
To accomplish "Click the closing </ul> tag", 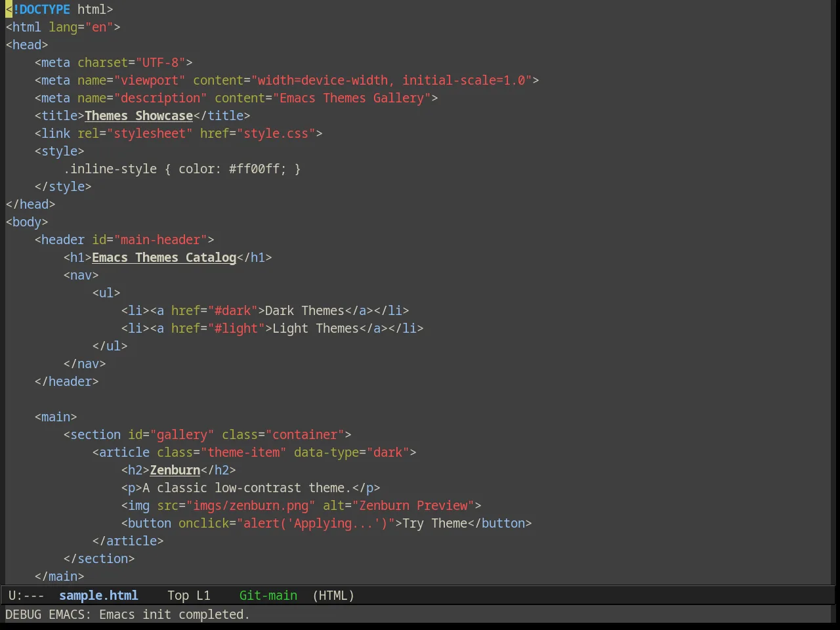I will [110, 346].
